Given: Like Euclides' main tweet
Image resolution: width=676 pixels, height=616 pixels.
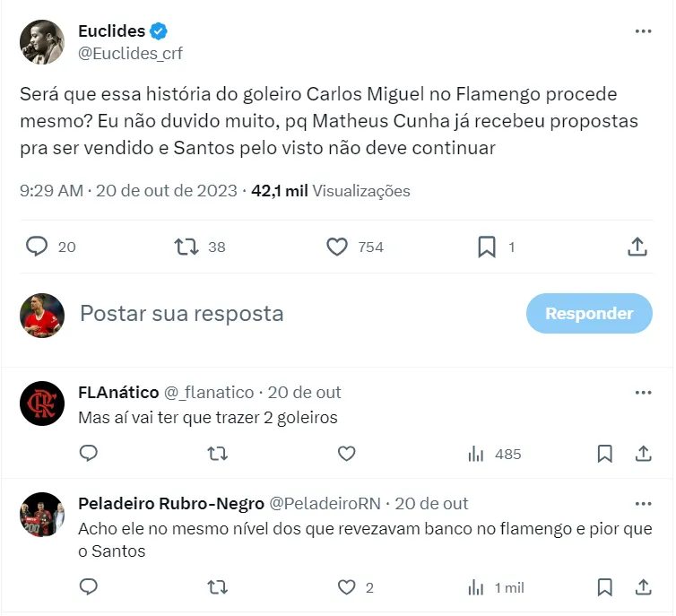Looking at the screenshot, I should (337, 247).
